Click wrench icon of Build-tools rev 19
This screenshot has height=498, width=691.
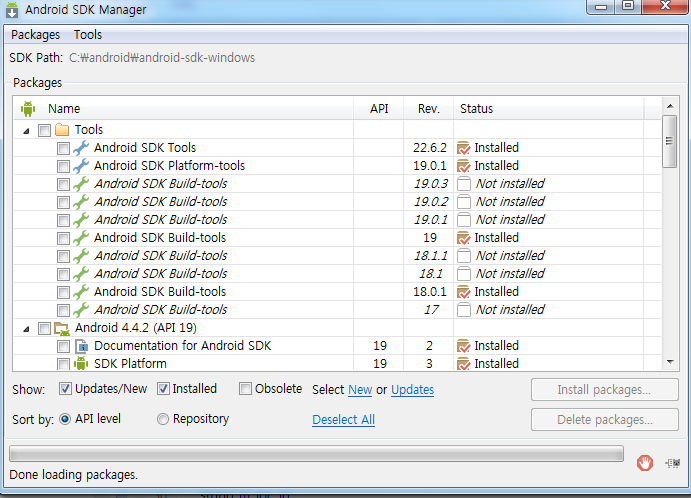pyautogui.click(x=81, y=238)
